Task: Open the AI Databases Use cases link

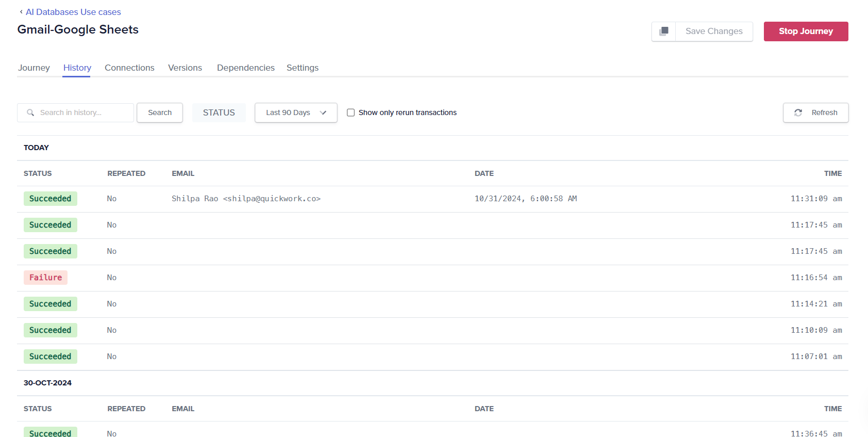Action: pos(73,12)
